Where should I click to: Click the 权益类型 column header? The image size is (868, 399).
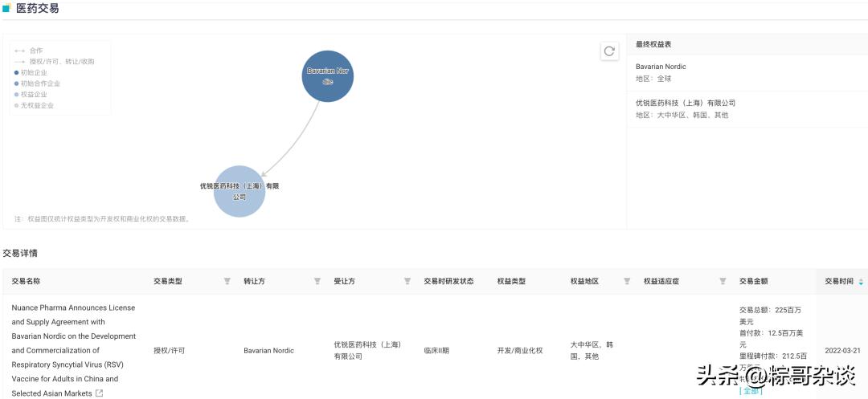tap(511, 281)
